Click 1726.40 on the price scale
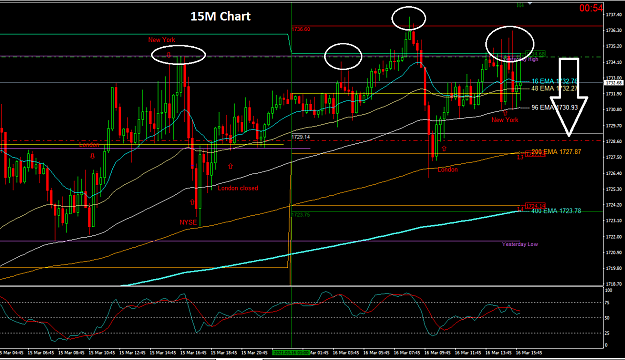 point(613,173)
